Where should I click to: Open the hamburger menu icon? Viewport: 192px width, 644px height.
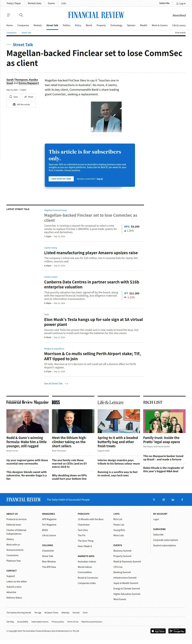point(8,15)
